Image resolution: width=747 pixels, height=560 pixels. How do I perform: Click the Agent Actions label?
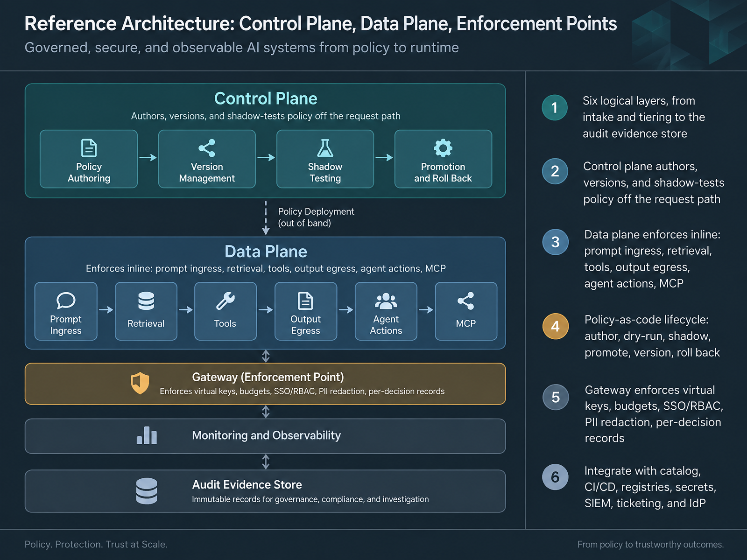tap(386, 325)
